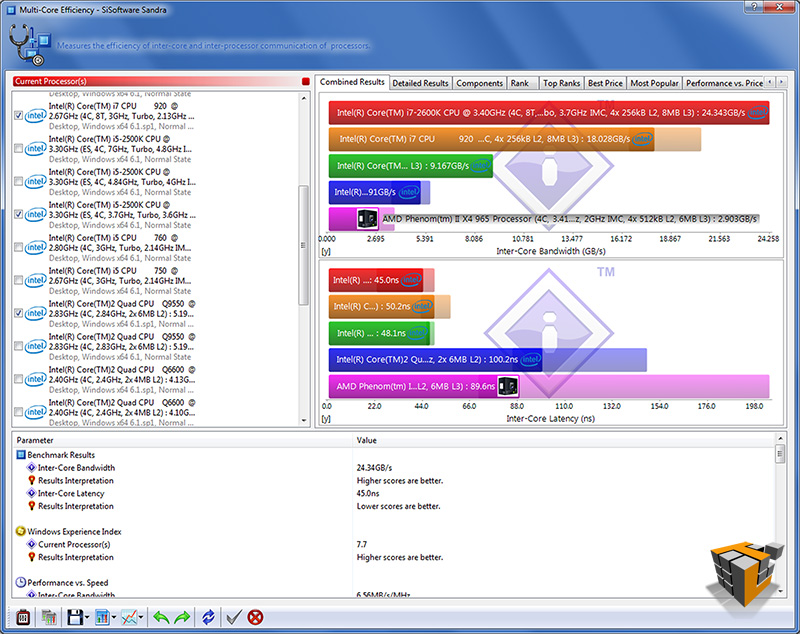Screen dimensions: 800x634
Task: Click the help question mark in the title bar
Action: pos(754,6)
